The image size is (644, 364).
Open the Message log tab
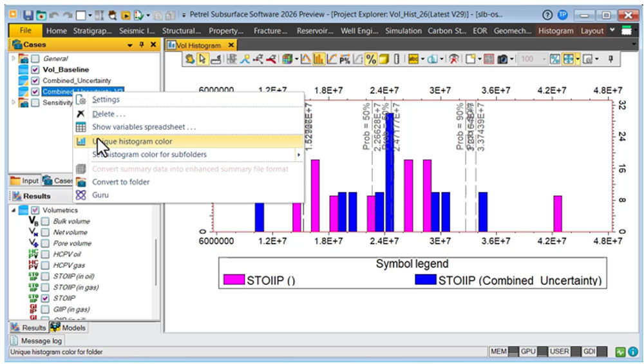(37, 341)
